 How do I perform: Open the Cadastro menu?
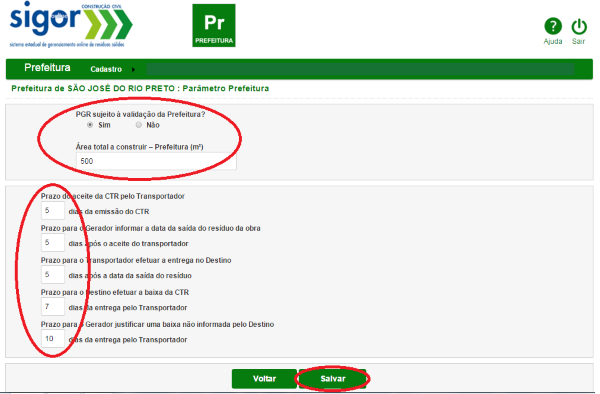tap(106, 69)
